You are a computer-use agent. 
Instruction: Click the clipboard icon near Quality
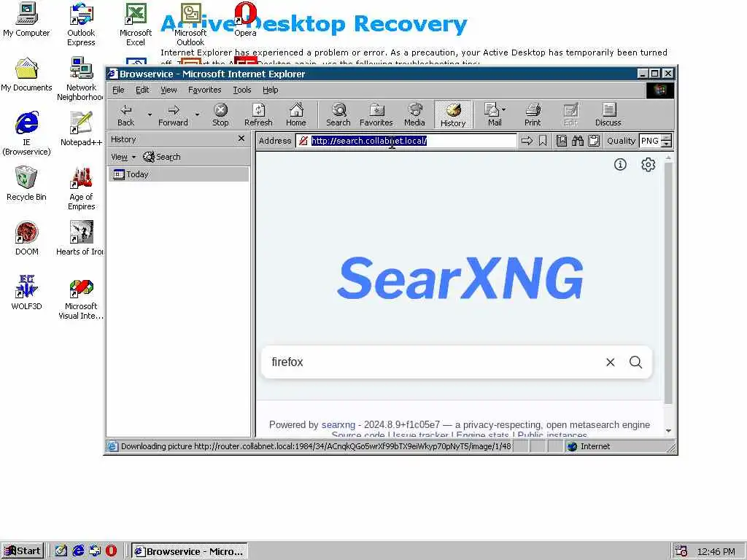(594, 141)
